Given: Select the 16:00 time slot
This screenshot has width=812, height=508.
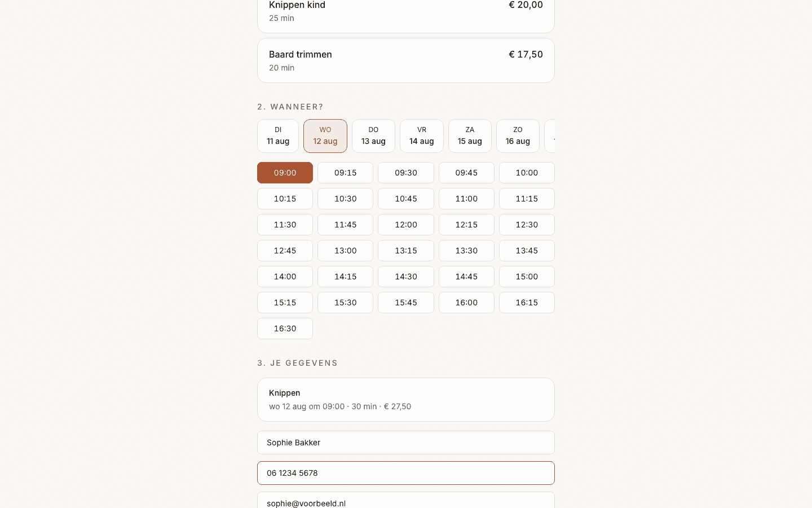Looking at the screenshot, I should click(x=466, y=303).
